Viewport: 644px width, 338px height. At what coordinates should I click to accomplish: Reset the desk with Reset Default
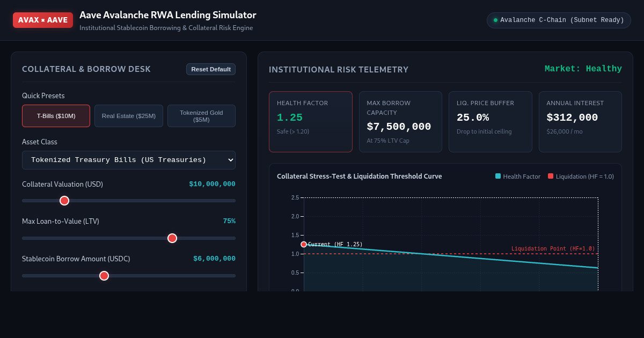[x=211, y=69]
